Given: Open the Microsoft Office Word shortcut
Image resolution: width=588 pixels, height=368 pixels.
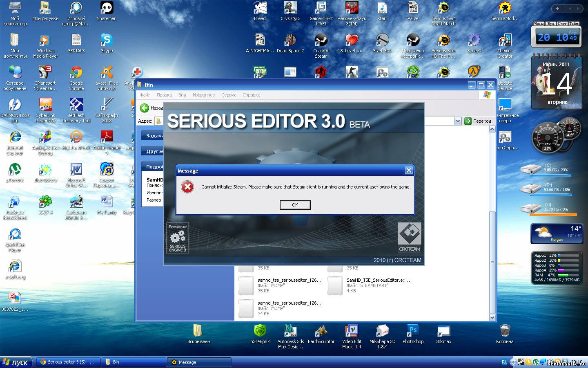Looking at the screenshot, I should 76,175.
